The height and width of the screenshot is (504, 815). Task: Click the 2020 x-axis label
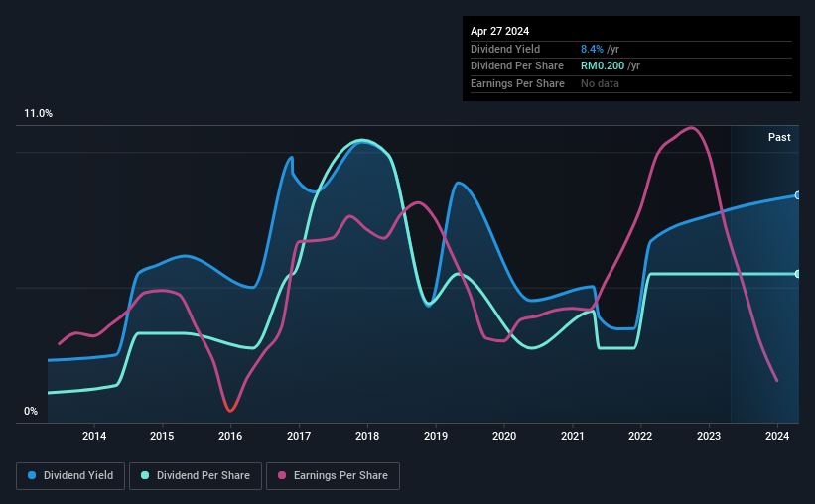[504, 436]
